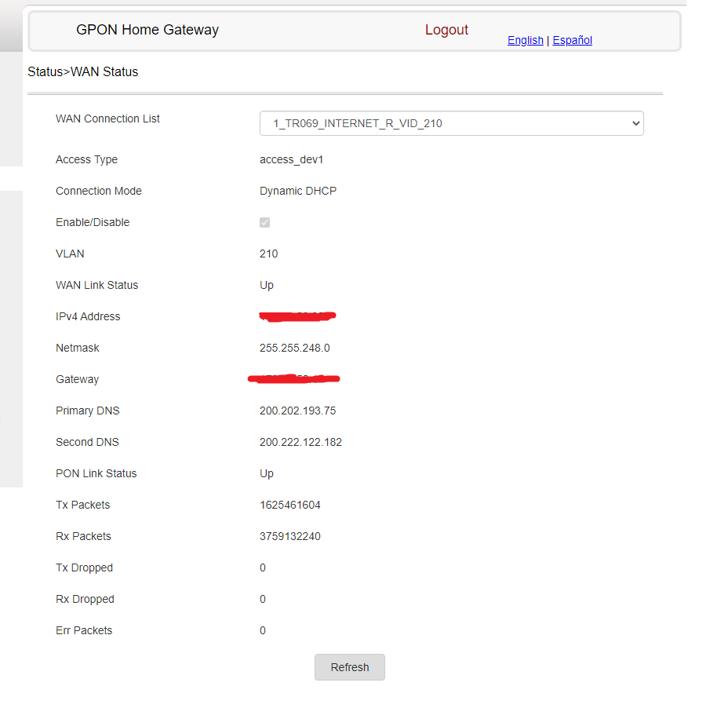Screen dimensions: 728x719
Task: Click the Tx Dropped label
Action: 84,568
